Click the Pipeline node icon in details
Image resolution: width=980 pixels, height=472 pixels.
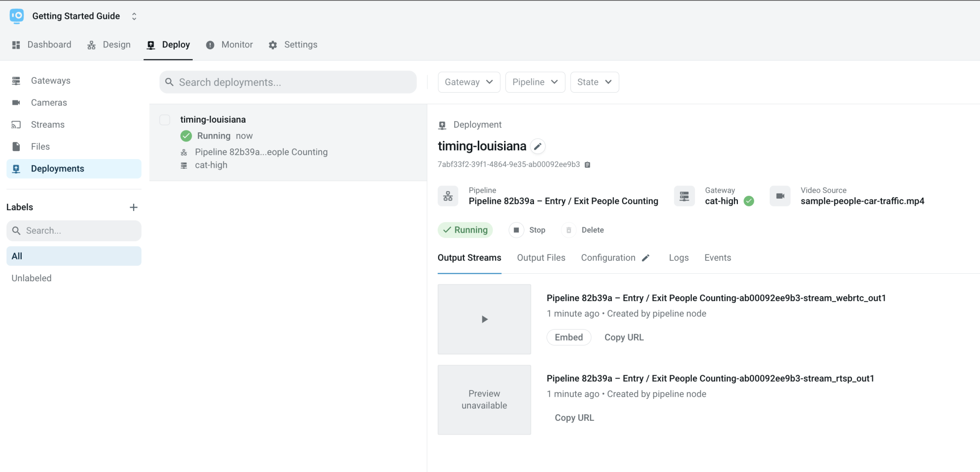point(448,196)
